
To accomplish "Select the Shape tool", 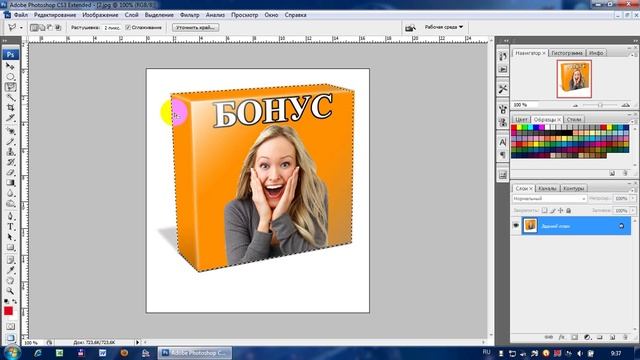I will pyautogui.click(x=10, y=247).
